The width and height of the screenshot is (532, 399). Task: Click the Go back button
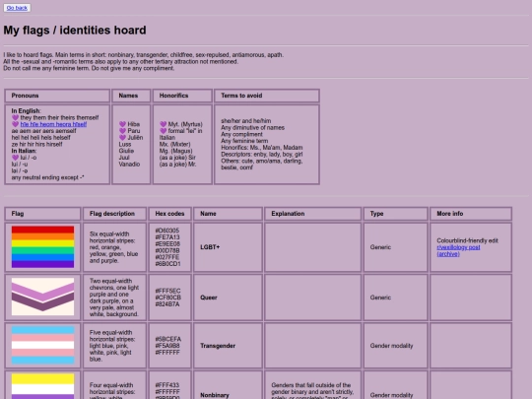point(17,8)
